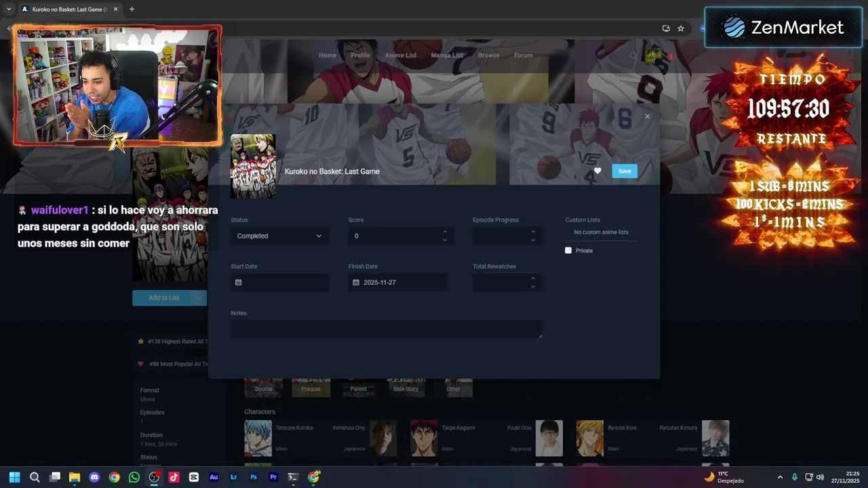Open the weather widget showing 11°C
This screenshot has width=868, height=488.
tap(724, 477)
